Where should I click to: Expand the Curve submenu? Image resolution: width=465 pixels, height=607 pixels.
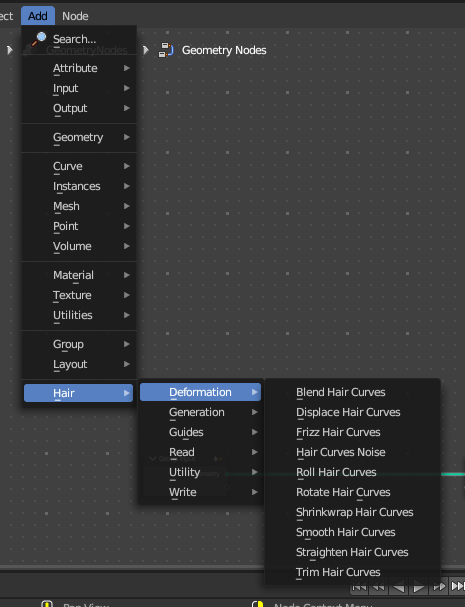tap(79, 166)
